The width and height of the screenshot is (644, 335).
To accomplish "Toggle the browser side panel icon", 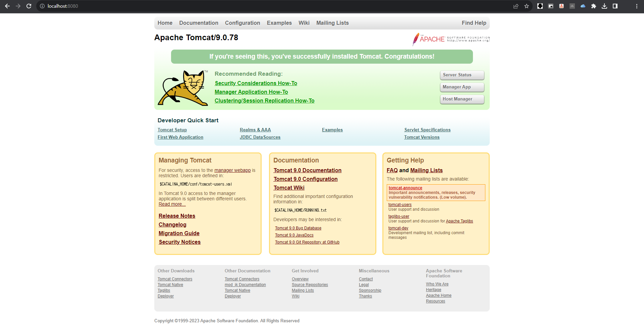I will coord(615,6).
